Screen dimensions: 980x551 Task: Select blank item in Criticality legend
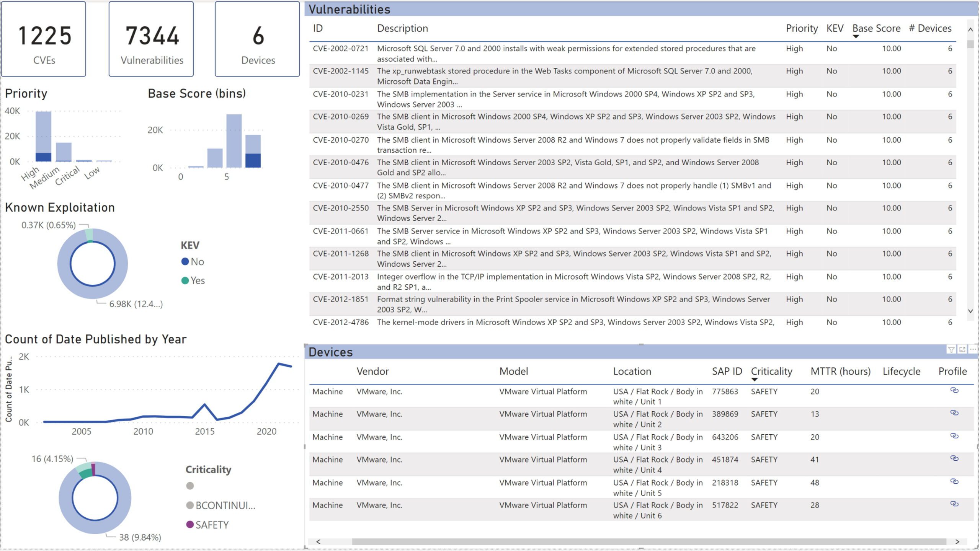[190, 486]
